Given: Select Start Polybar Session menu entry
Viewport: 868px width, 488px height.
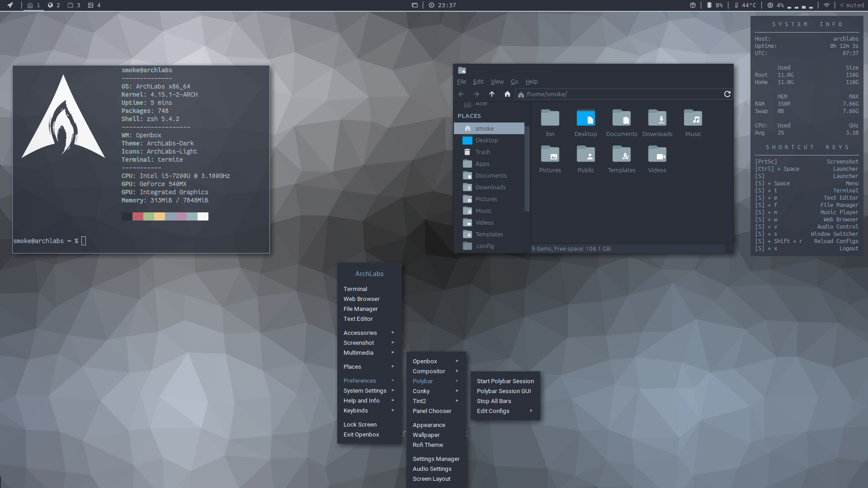Looking at the screenshot, I should click(505, 381).
